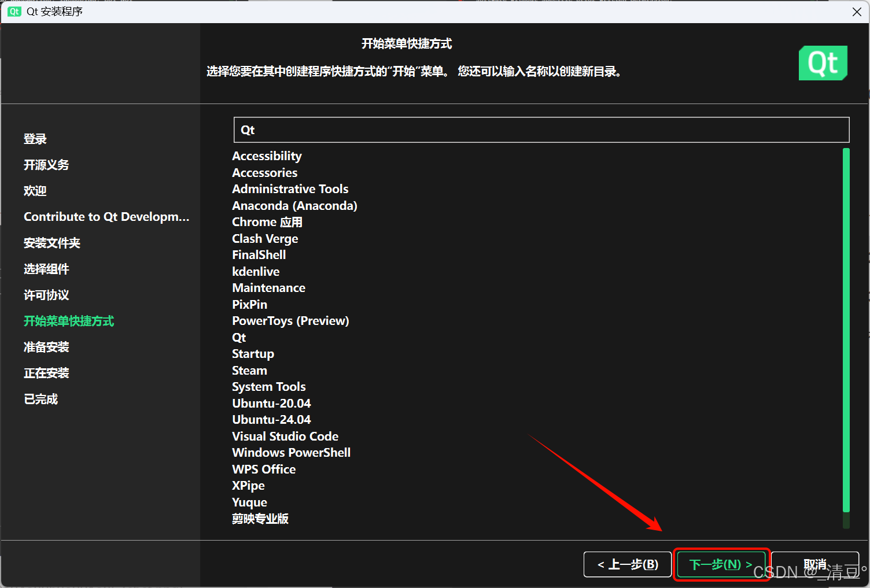Click the Qt logo in the header
870x588 pixels.
pyautogui.click(x=823, y=63)
